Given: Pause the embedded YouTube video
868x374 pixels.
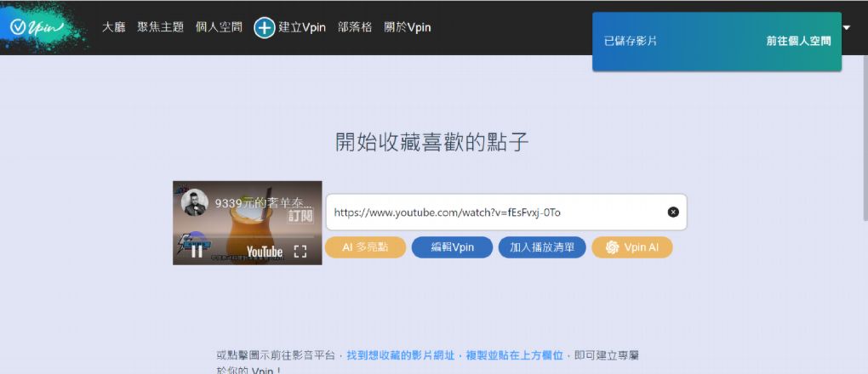Looking at the screenshot, I should coord(197,252).
